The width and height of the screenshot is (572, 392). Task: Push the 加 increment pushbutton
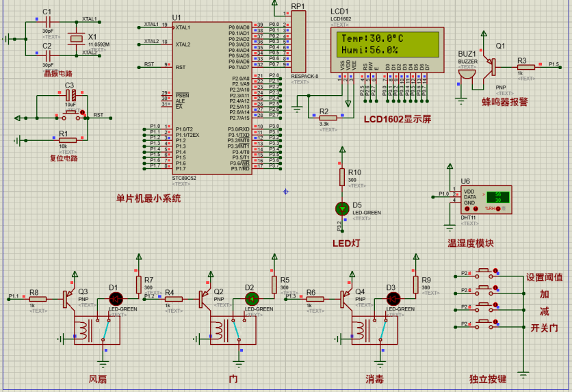pyautogui.click(x=484, y=290)
